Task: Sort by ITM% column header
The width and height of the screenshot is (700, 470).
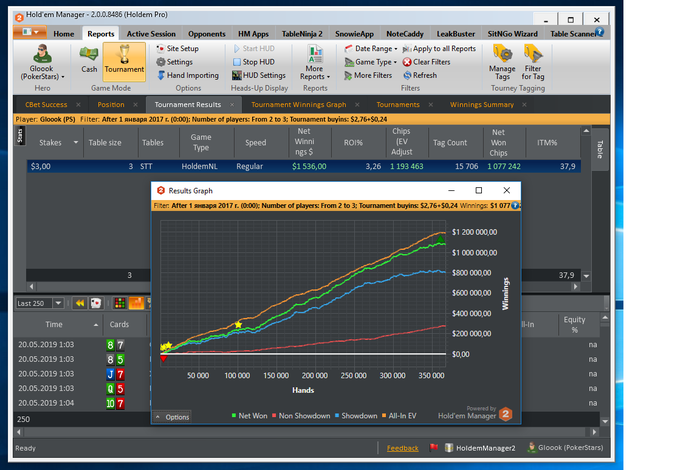Action: [x=547, y=142]
